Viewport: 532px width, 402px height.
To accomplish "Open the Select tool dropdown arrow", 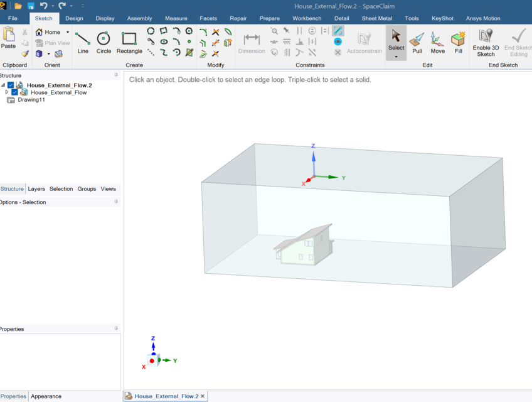I will click(396, 55).
